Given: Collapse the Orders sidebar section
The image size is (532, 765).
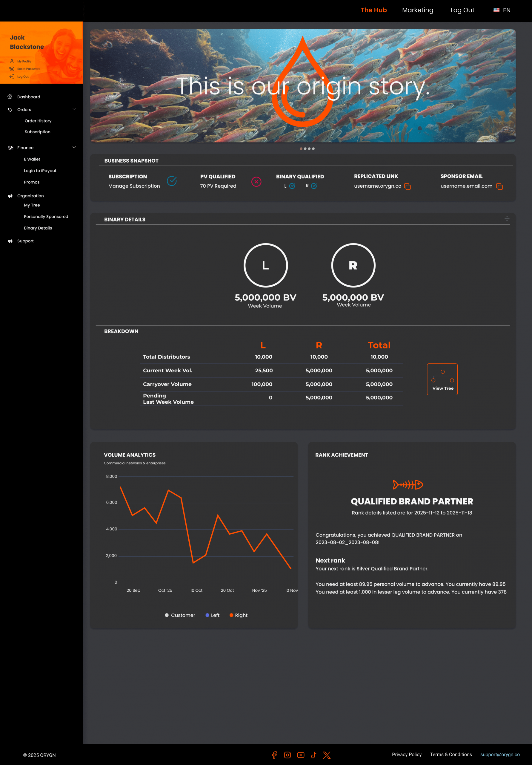Looking at the screenshot, I should 74,109.
